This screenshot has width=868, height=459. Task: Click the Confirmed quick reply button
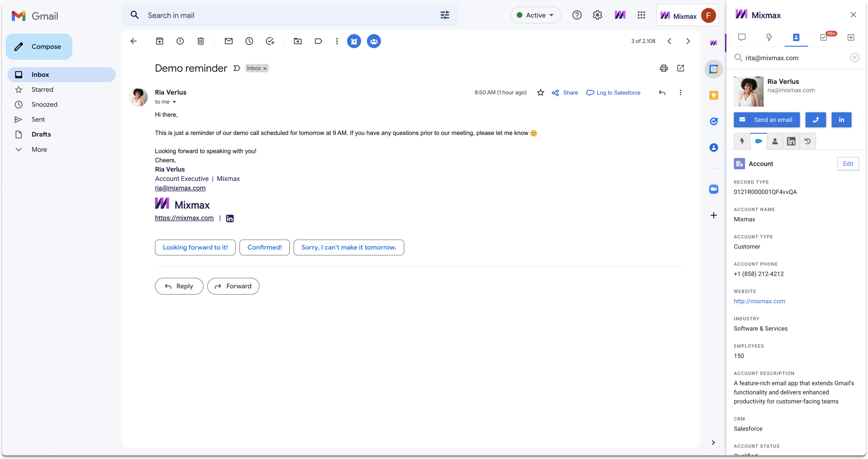[x=265, y=247]
